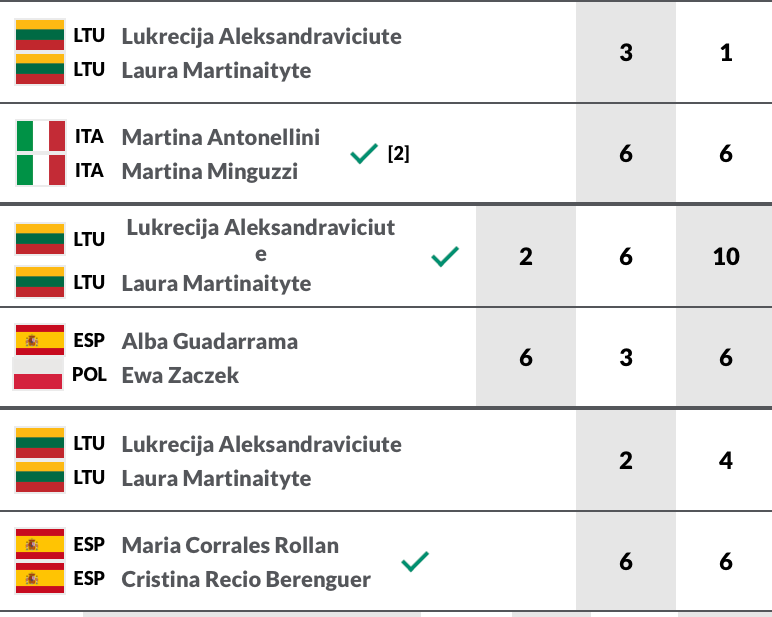The image size is (772, 617).
Task: Click the match tiebreak score 10
Action: click(726, 257)
